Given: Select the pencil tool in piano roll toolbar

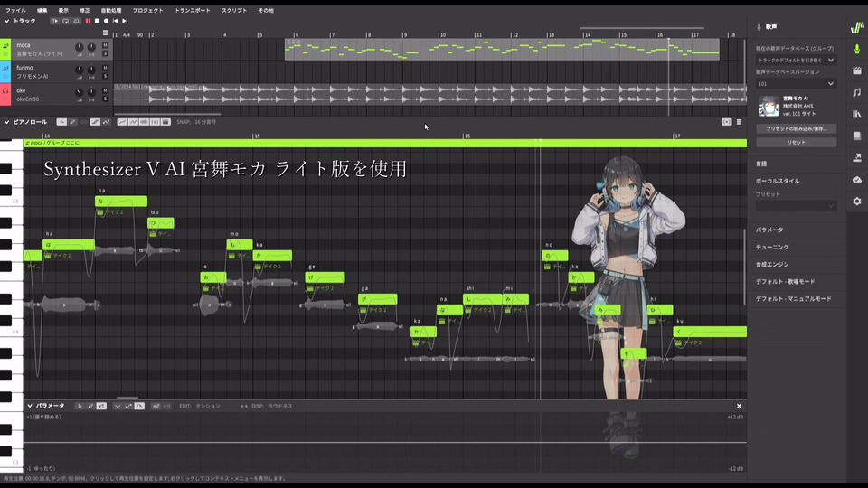Looking at the screenshot, I should [72, 122].
